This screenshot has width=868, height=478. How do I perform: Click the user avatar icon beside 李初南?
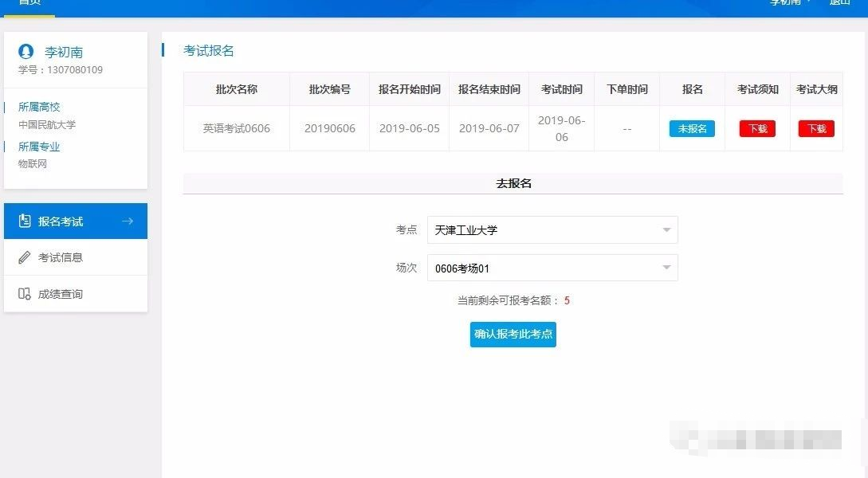(26, 52)
